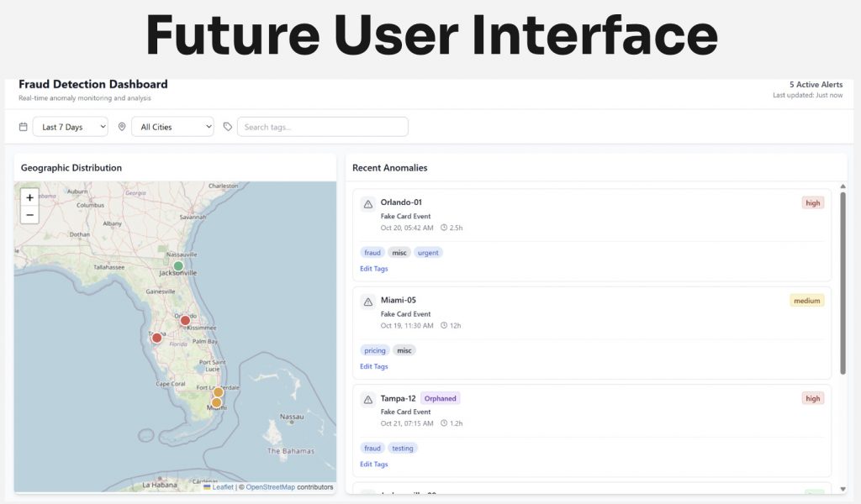Open the Last 7 Days dropdown
Viewport: 861px width, 504px height.
[x=71, y=127]
